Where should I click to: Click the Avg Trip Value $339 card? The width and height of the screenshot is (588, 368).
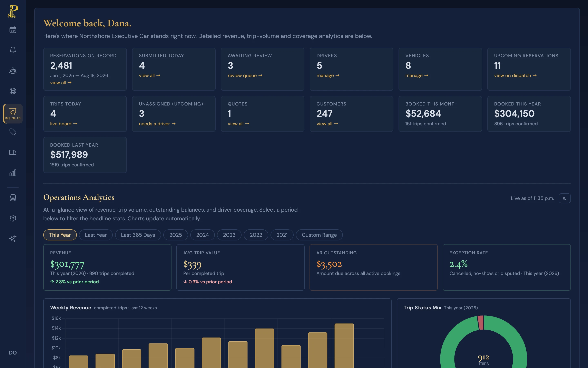pyautogui.click(x=240, y=267)
